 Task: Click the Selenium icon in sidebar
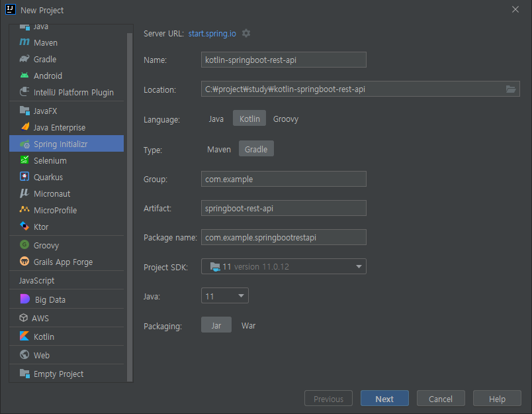coord(24,160)
